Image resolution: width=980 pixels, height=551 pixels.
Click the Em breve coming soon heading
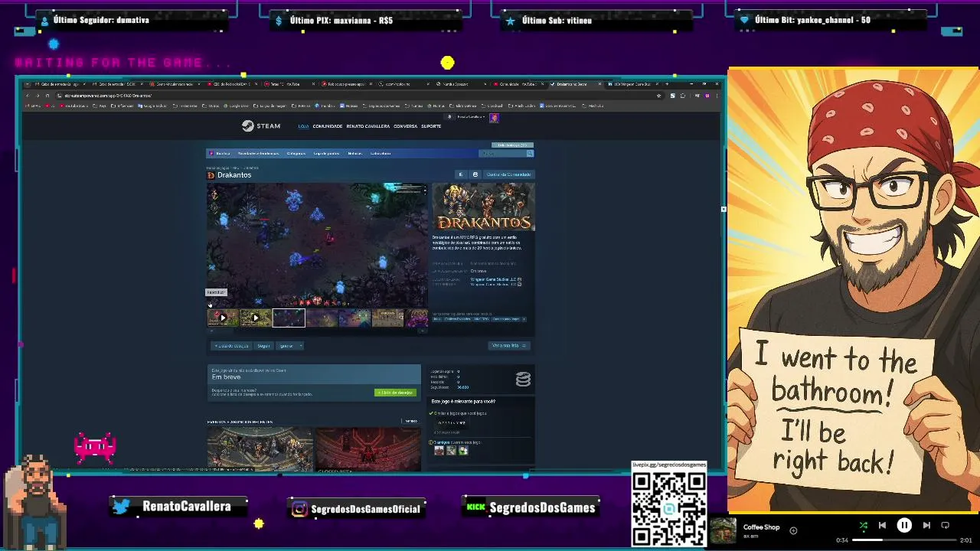click(226, 377)
